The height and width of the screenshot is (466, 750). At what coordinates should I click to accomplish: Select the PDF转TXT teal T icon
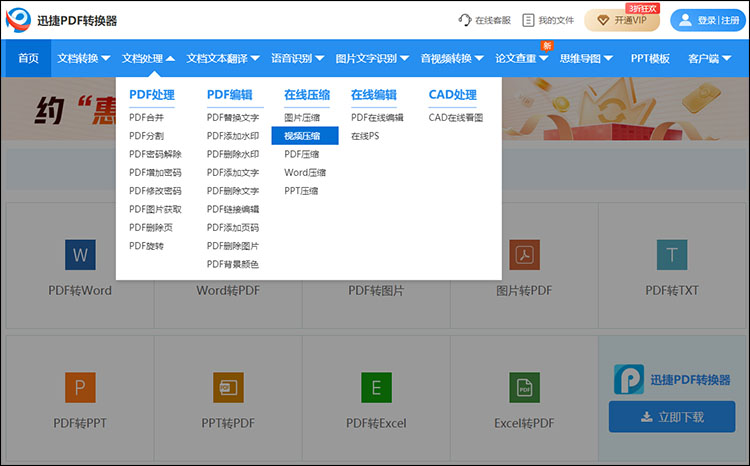[x=671, y=255]
